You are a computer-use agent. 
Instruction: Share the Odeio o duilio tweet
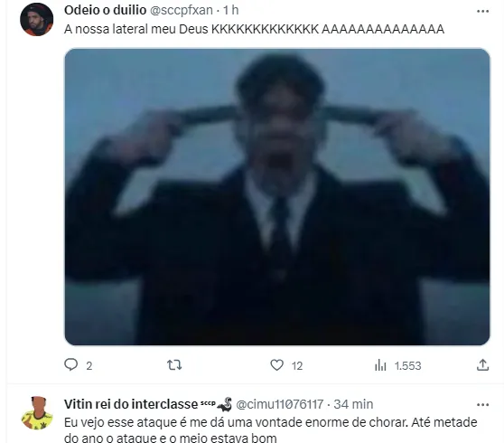[x=482, y=365]
